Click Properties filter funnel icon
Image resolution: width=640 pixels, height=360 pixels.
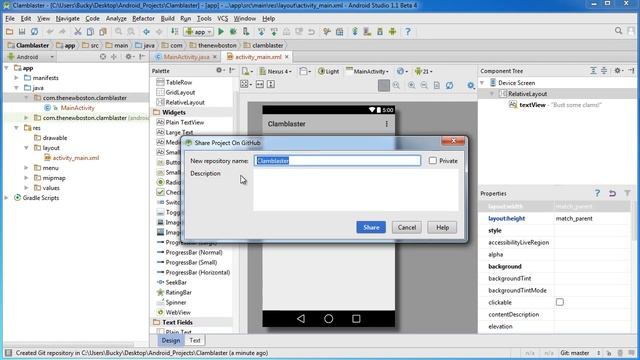tap(627, 193)
